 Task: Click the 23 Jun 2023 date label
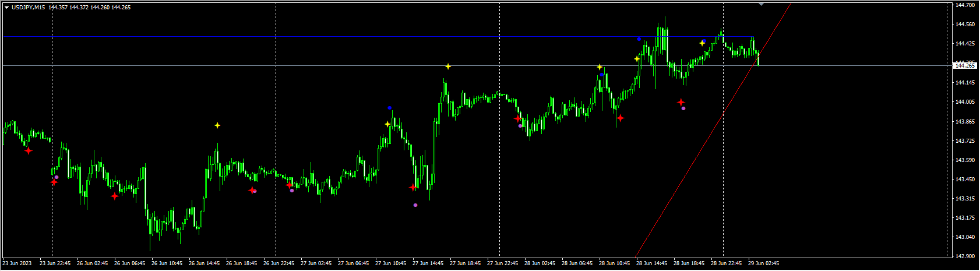(17, 263)
